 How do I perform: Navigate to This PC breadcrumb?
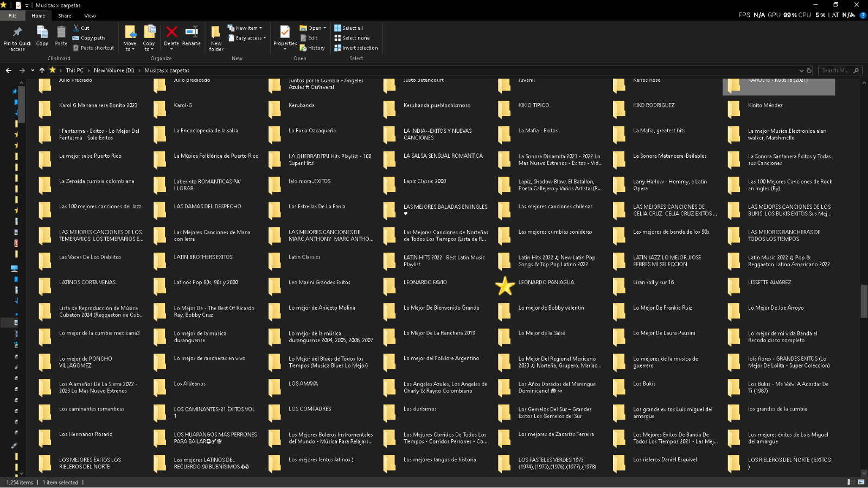[75, 70]
